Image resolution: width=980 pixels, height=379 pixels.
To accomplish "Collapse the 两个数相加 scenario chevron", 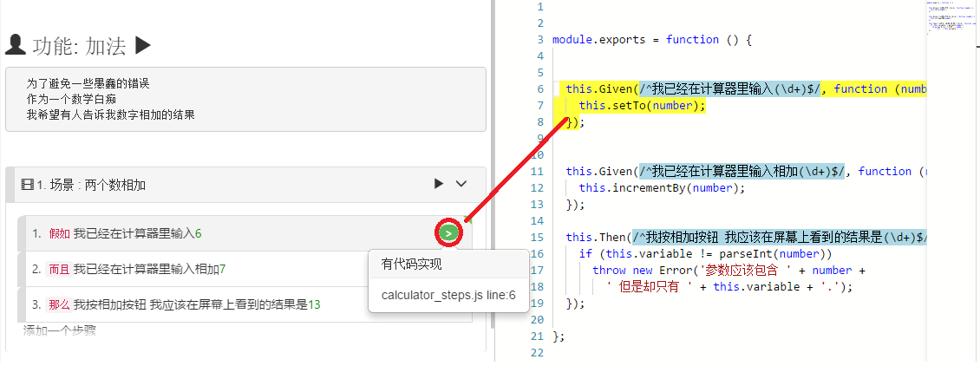I will (461, 184).
